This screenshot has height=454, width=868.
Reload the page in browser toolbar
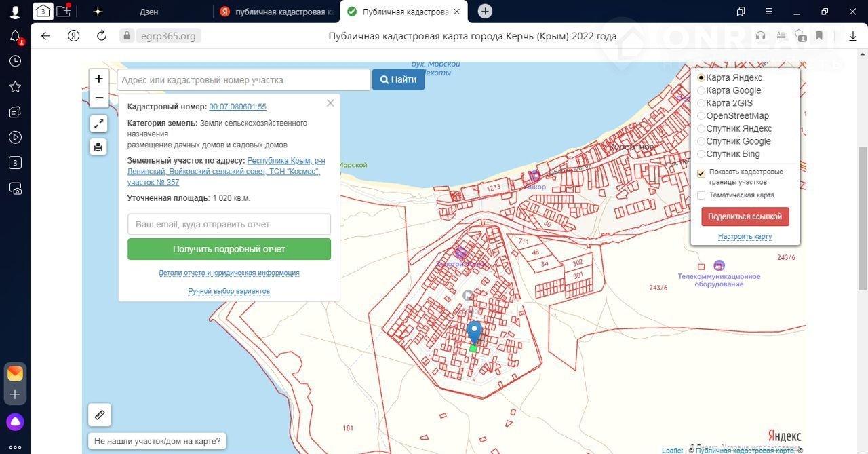click(102, 36)
